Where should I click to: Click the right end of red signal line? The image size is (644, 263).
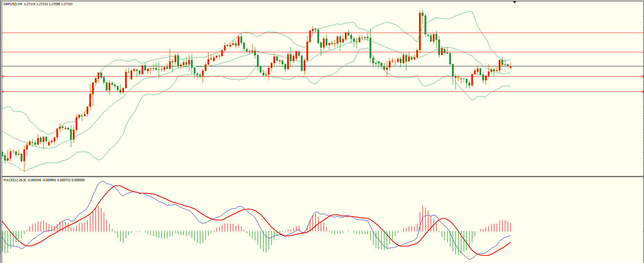pos(510,242)
